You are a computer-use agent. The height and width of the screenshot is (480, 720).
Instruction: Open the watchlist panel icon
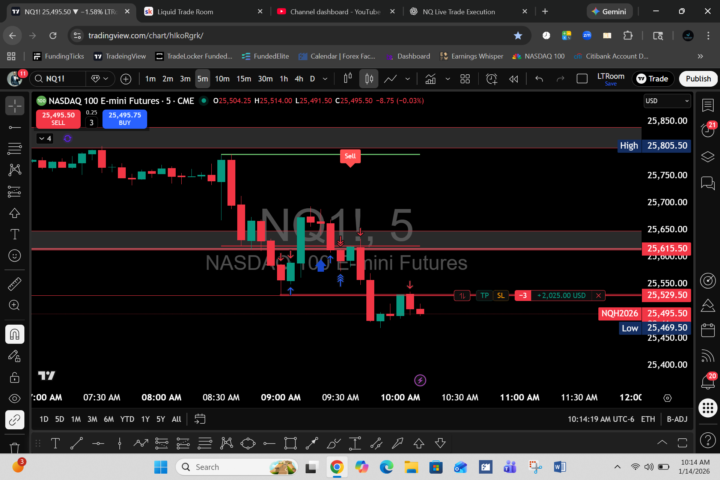pyautogui.click(x=708, y=106)
